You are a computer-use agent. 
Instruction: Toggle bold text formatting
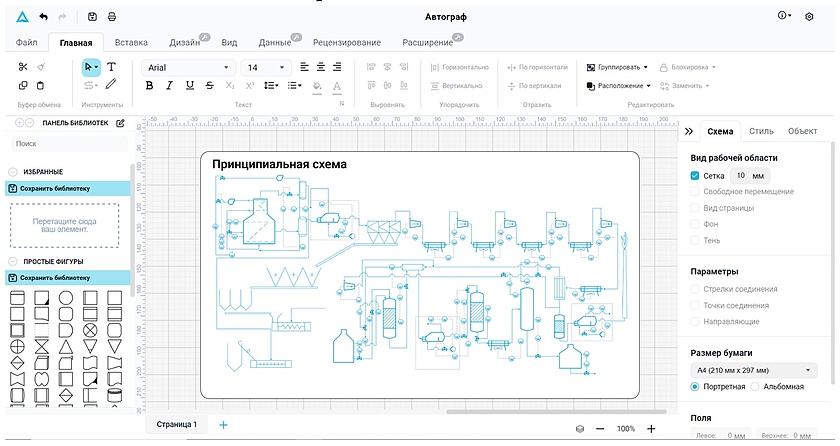pos(150,86)
